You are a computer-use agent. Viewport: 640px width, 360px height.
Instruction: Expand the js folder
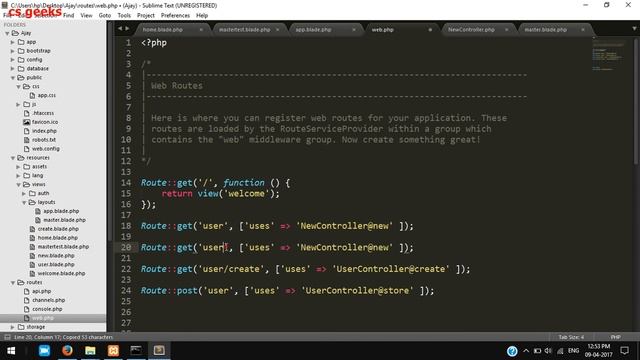[x=18, y=104]
